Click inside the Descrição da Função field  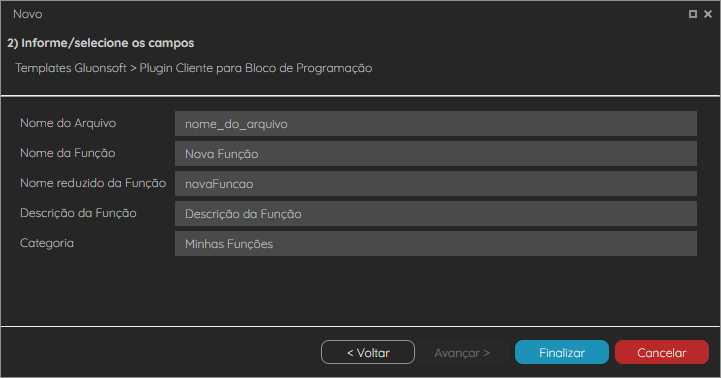click(x=435, y=213)
